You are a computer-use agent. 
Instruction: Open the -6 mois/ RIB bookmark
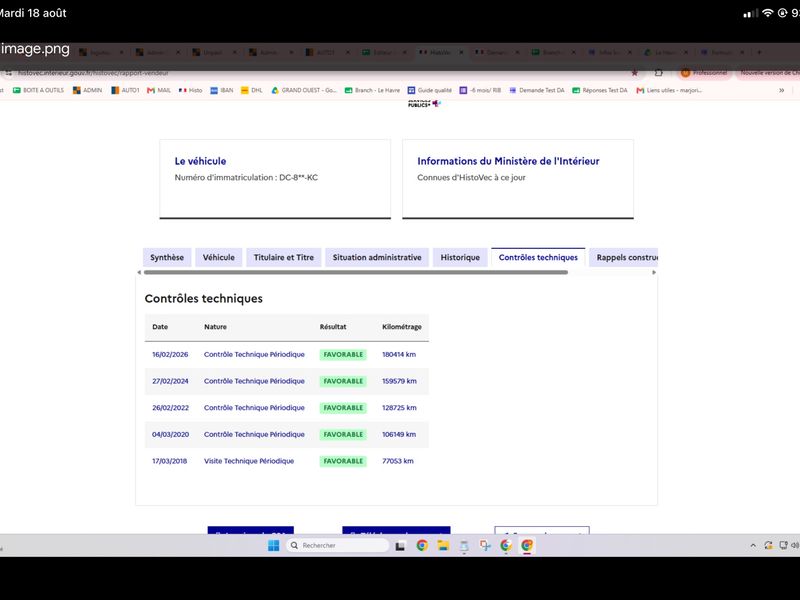point(481,90)
